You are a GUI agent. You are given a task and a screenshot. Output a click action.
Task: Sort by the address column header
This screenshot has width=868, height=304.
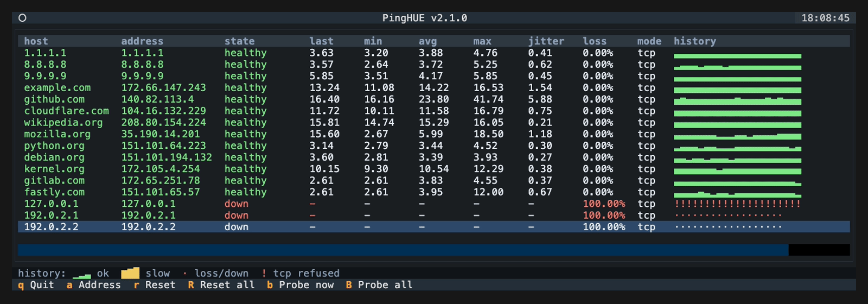tap(142, 41)
